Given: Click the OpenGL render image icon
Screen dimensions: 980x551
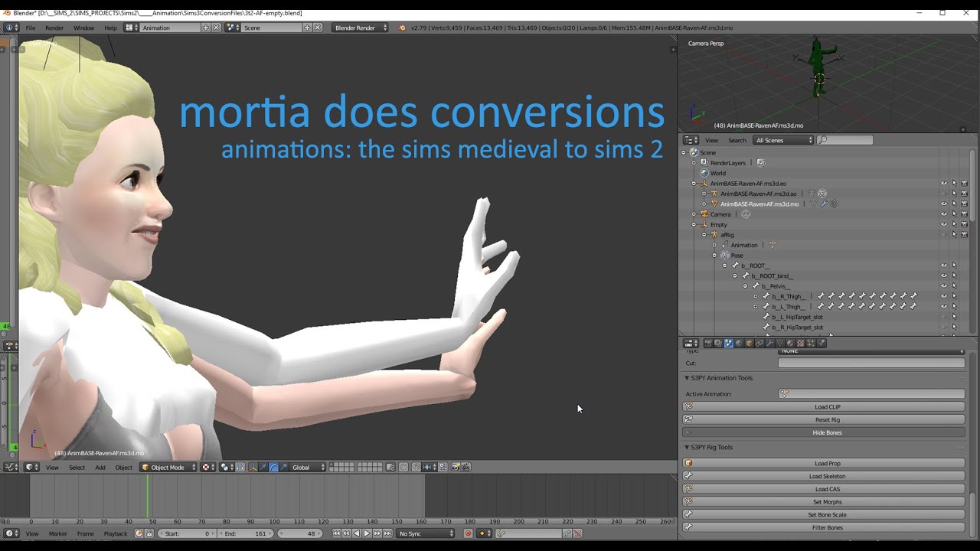Looking at the screenshot, I should [x=456, y=467].
